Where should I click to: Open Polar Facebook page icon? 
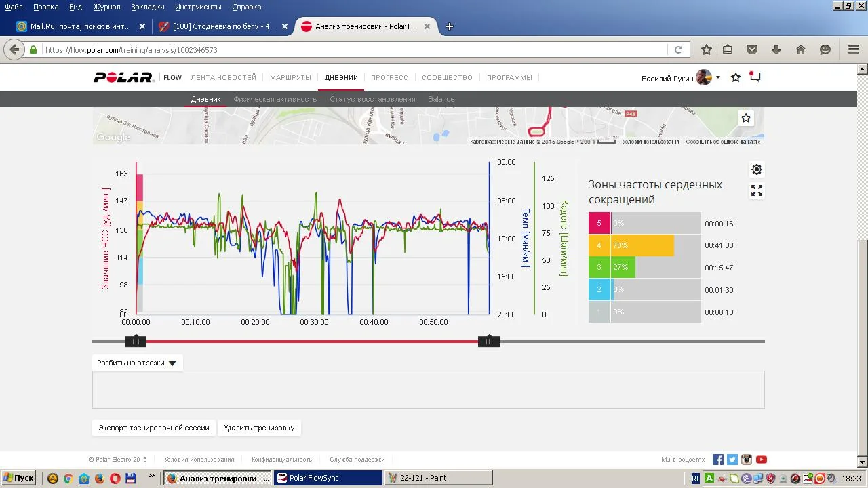(718, 460)
